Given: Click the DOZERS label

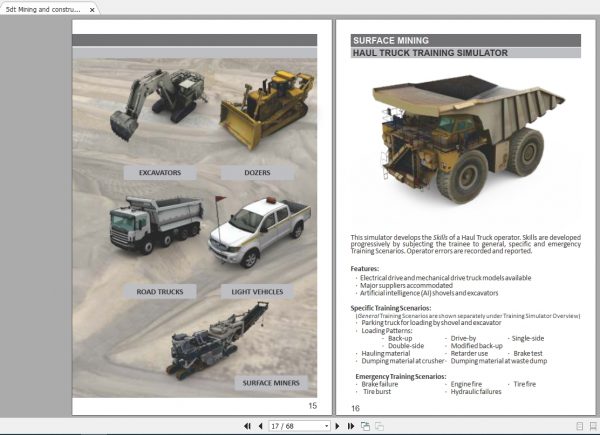Looking at the screenshot, I should (x=257, y=173).
